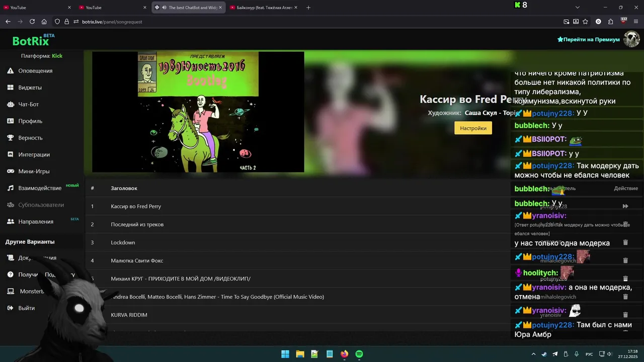The image size is (644, 362).
Task: Select the KURVA RIDDIM title
Action: pyautogui.click(x=129, y=315)
